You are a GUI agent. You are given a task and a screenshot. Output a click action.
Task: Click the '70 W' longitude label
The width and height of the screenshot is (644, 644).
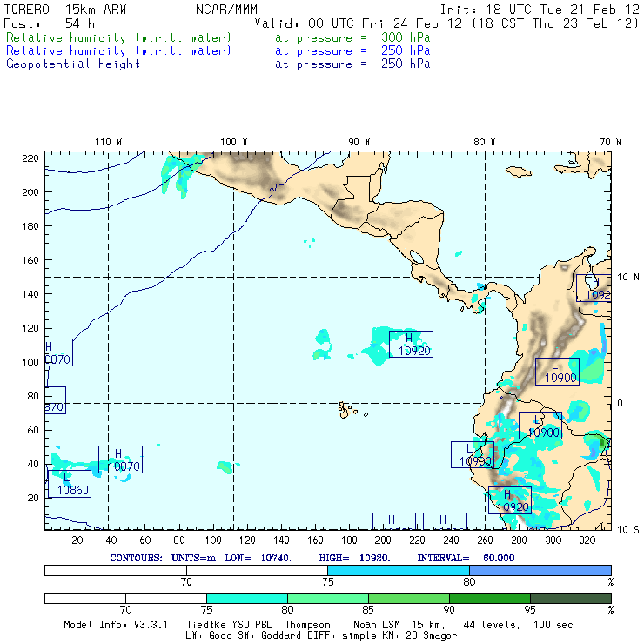(610, 142)
